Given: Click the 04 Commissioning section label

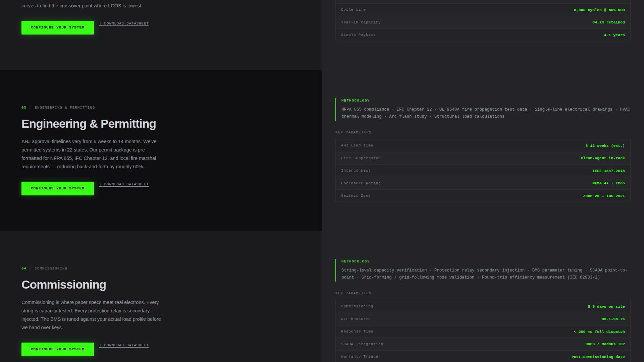Looking at the screenshot, I should (x=45, y=268).
